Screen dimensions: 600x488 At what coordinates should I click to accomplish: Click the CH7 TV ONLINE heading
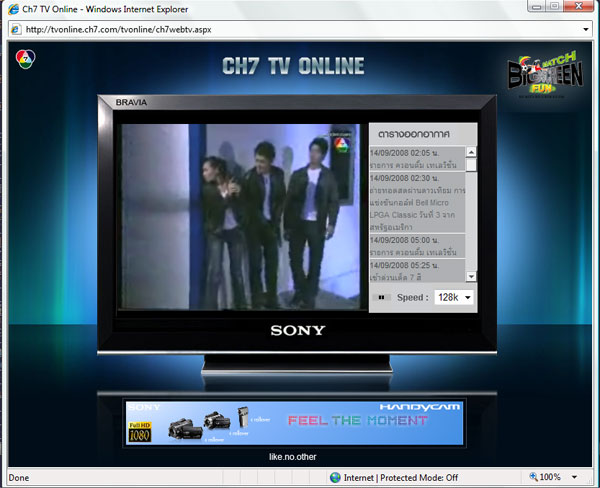pos(293,66)
